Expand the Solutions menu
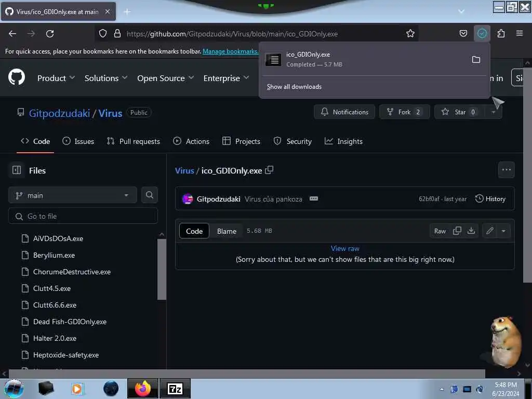 [106, 78]
